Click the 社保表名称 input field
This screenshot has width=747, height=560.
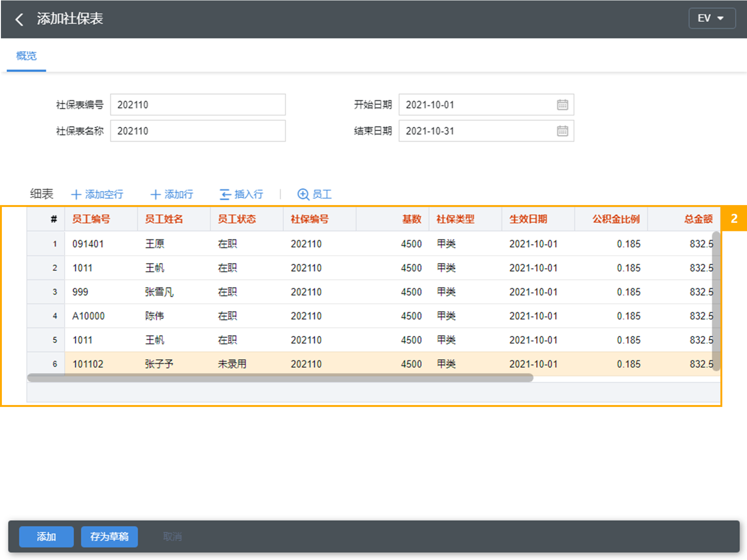coord(198,131)
